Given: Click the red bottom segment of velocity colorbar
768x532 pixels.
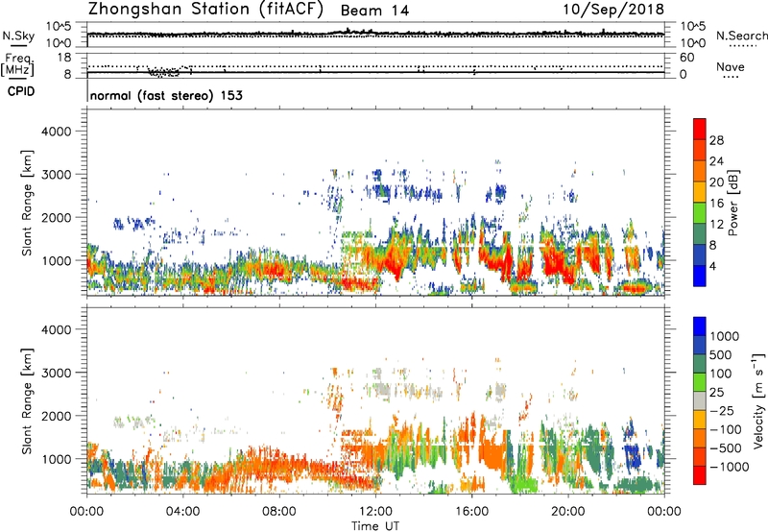Looking at the screenshot, I should 700,475.
